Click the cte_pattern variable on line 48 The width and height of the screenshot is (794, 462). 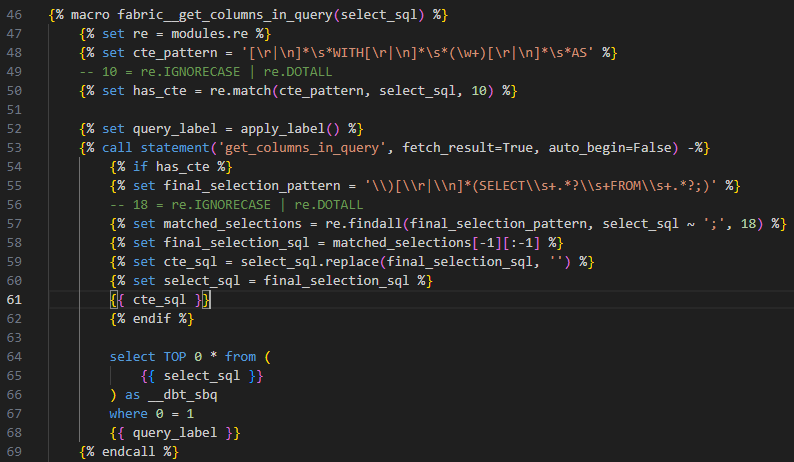pos(175,53)
